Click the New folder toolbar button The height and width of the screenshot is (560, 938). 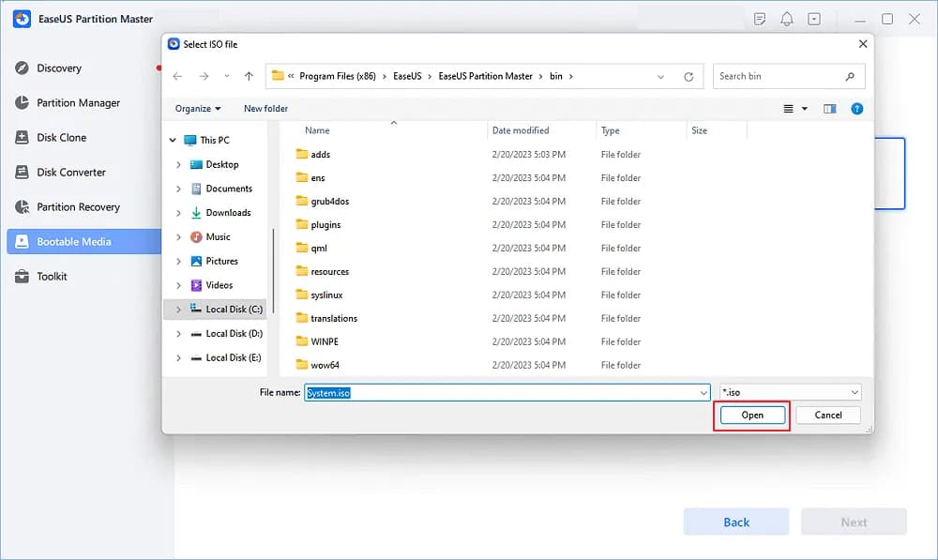265,109
